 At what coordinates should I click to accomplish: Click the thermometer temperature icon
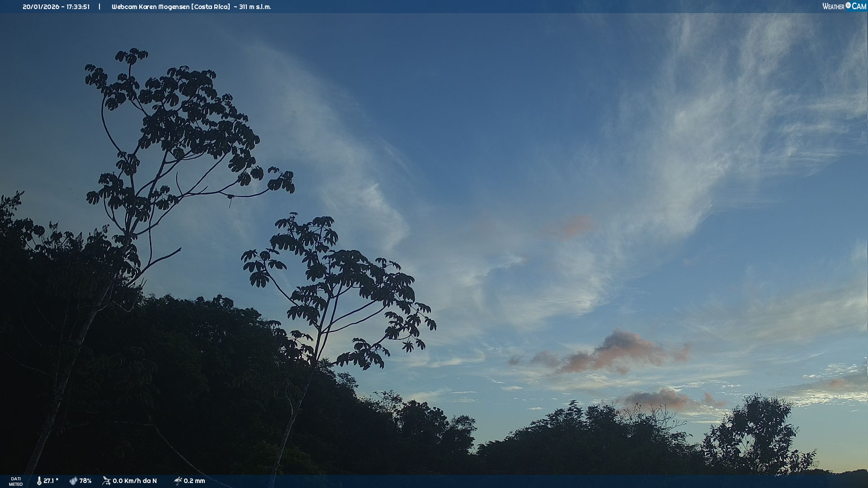(x=39, y=481)
